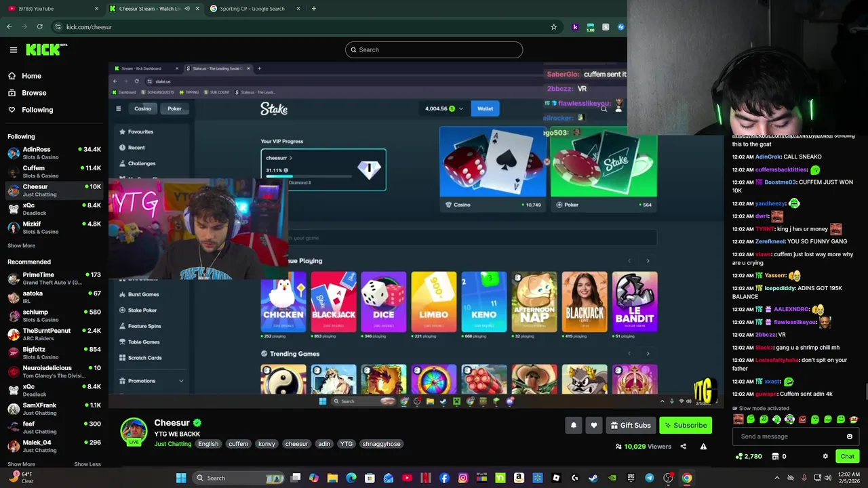Image resolution: width=868 pixels, height=488 pixels.
Task: Go back in browser history
Action: [9, 27]
